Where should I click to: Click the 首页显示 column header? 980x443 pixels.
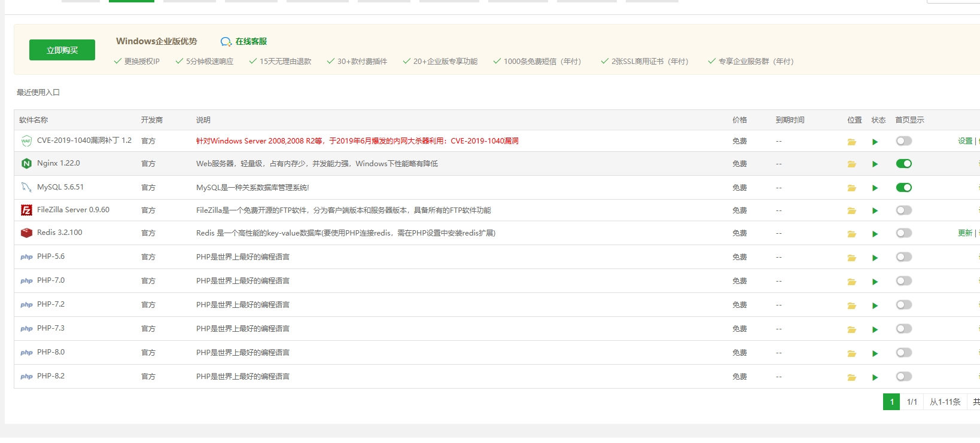pos(909,120)
